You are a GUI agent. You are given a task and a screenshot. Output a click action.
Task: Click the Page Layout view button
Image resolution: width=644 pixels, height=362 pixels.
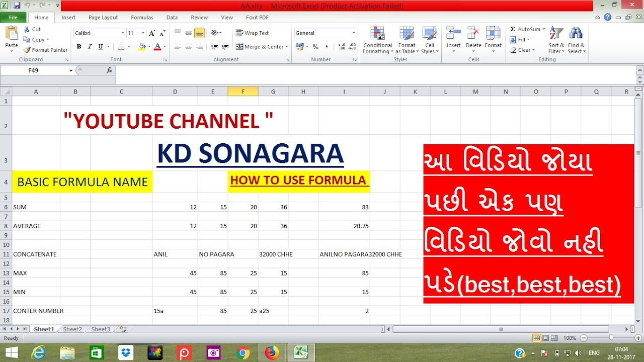pos(546,338)
